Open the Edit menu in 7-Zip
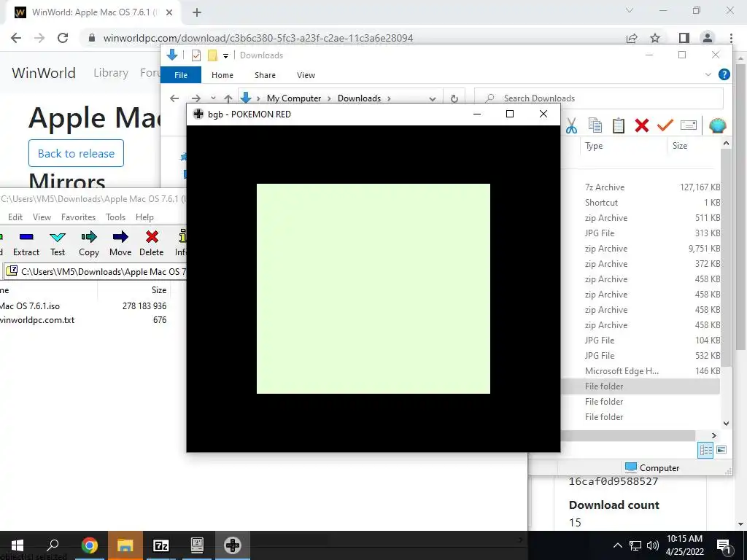 [15, 217]
